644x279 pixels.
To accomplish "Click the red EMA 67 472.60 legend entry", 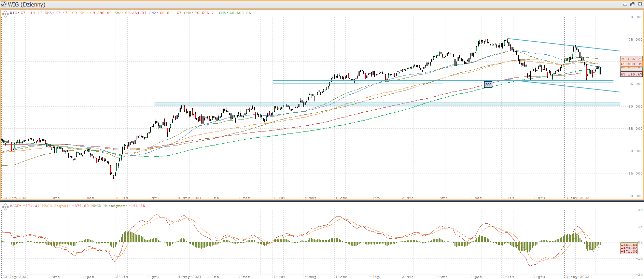I will point(60,13).
